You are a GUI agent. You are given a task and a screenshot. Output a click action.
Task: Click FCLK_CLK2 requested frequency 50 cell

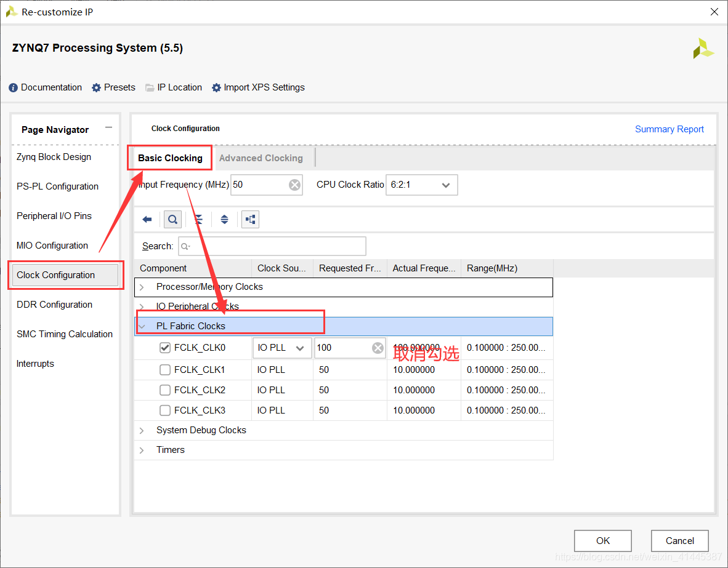pyautogui.click(x=350, y=390)
